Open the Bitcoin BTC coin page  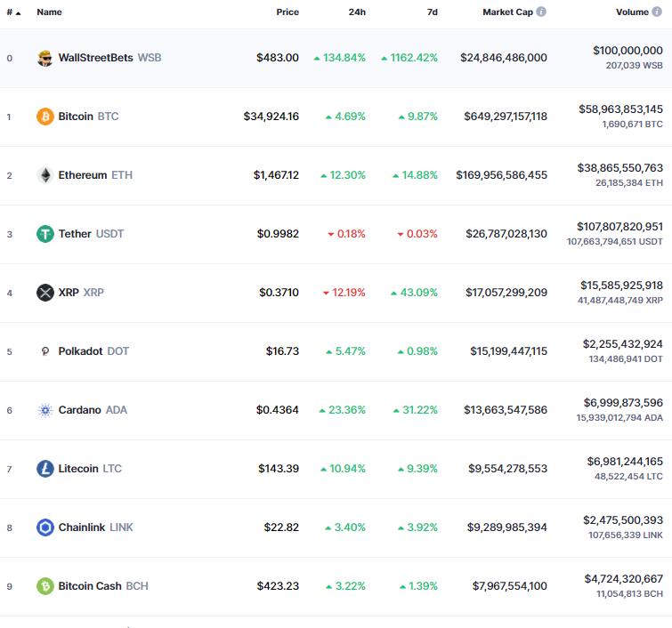point(88,117)
